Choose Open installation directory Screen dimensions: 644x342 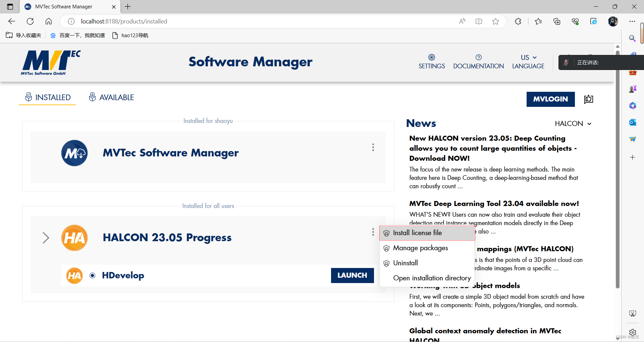point(427,278)
